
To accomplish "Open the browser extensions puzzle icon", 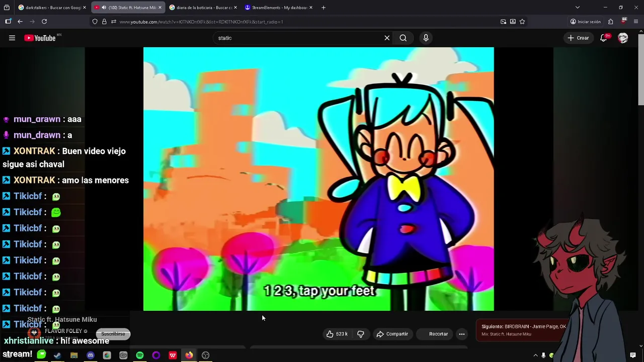I will click(x=610, y=22).
